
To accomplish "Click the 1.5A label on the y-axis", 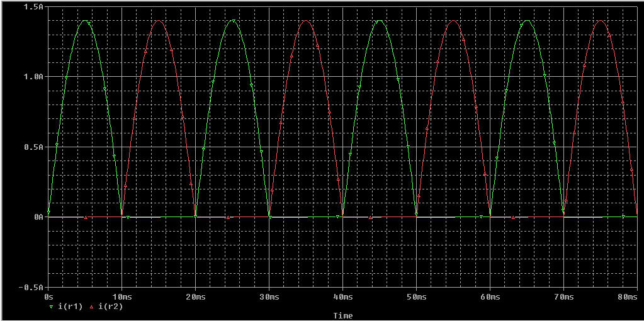I will [35, 7].
